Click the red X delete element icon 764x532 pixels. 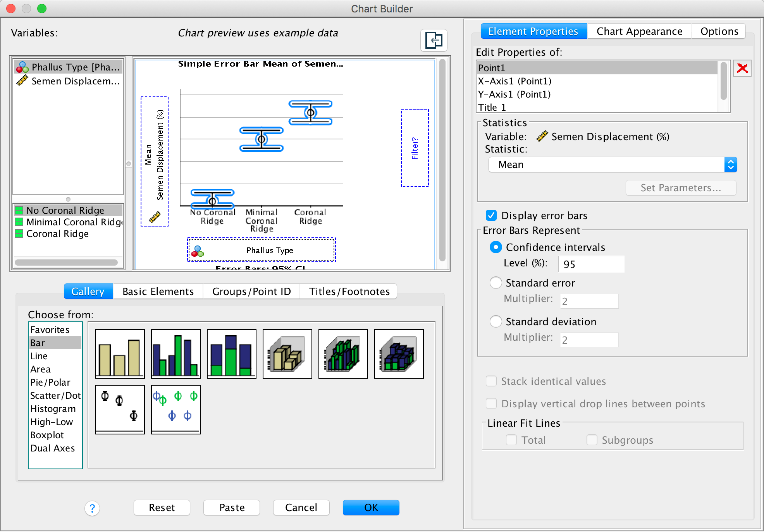(742, 69)
